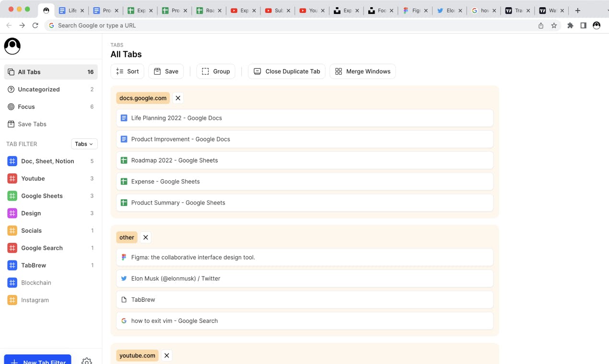The height and width of the screenshot is (364, 609).
Task: Select the Doc, Sheet, Notion filter
Action: [x=51, y=161]
